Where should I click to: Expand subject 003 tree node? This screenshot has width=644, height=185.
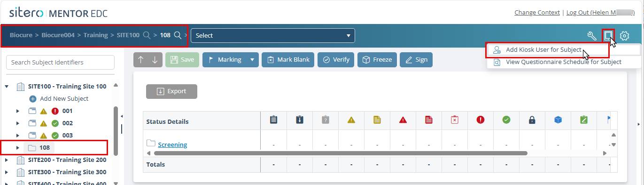18,136
